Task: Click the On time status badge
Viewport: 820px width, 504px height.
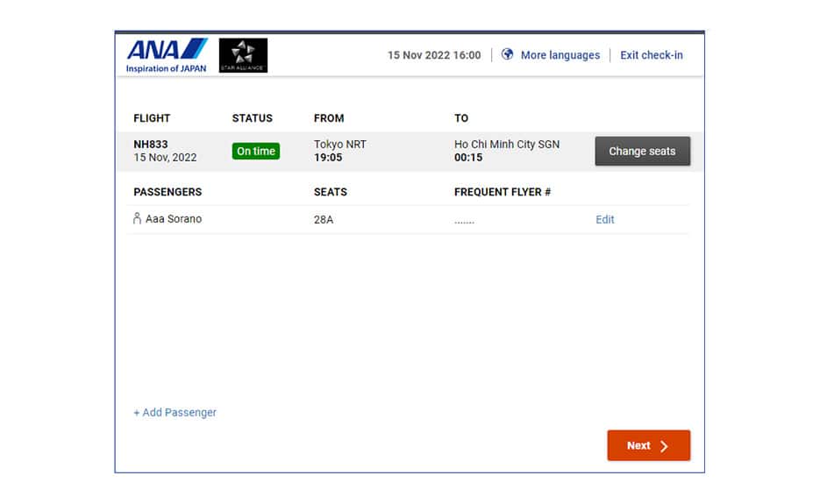Action: point(255,152)
